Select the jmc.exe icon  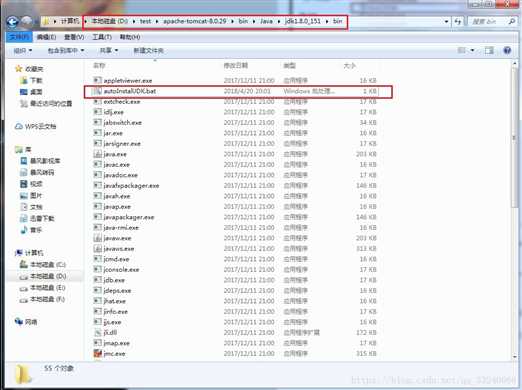tap(97, 353)
